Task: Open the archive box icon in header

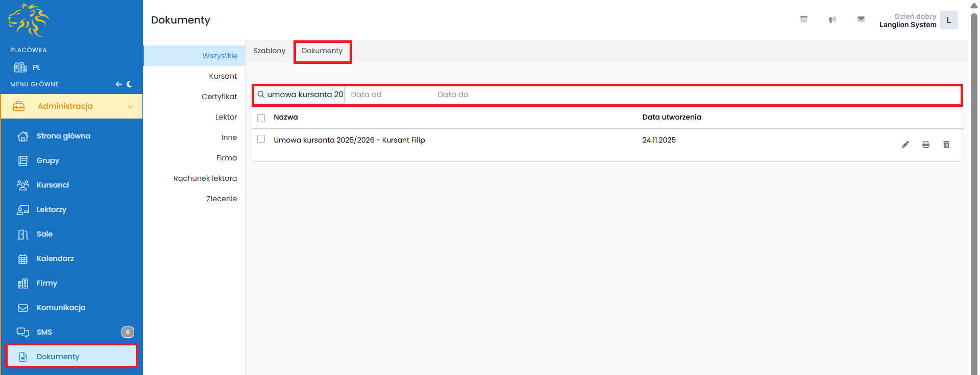Action: pyautogui.click(x=803, y=19)
